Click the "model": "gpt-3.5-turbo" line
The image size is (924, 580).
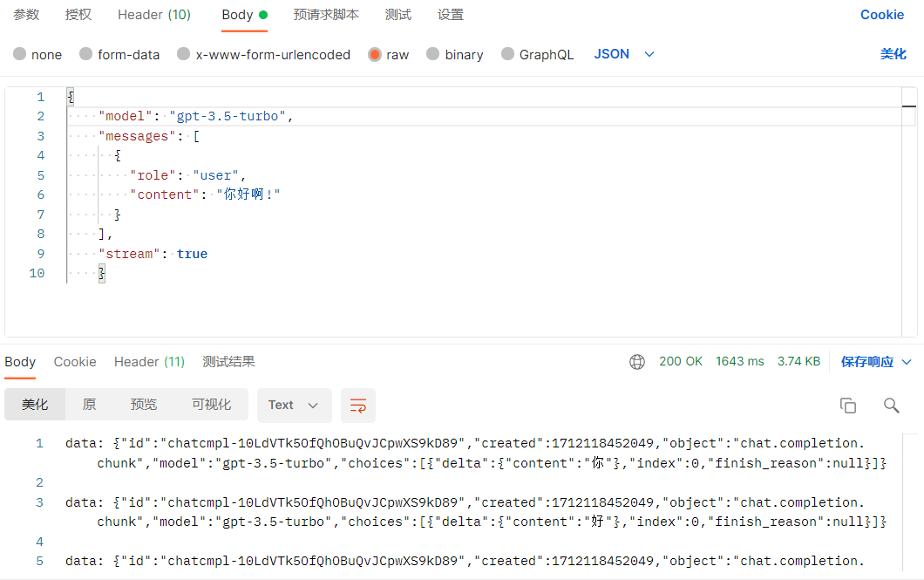point(195,116)
